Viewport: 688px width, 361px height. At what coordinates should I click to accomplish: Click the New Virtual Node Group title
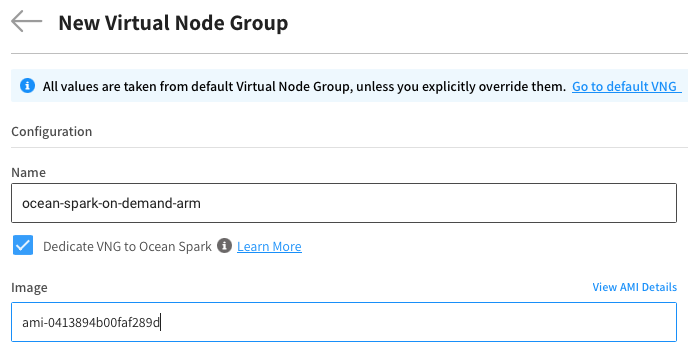tap(173, 23)
